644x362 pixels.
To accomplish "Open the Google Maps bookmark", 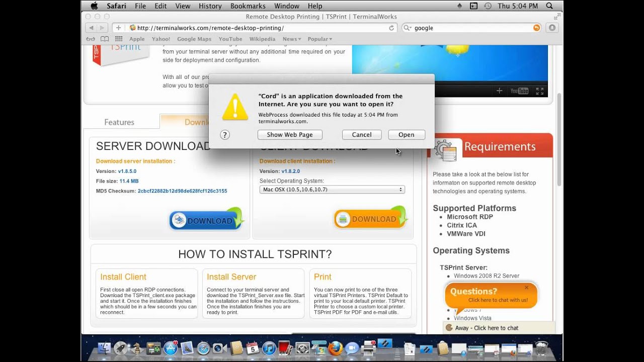I will (194, 39).
